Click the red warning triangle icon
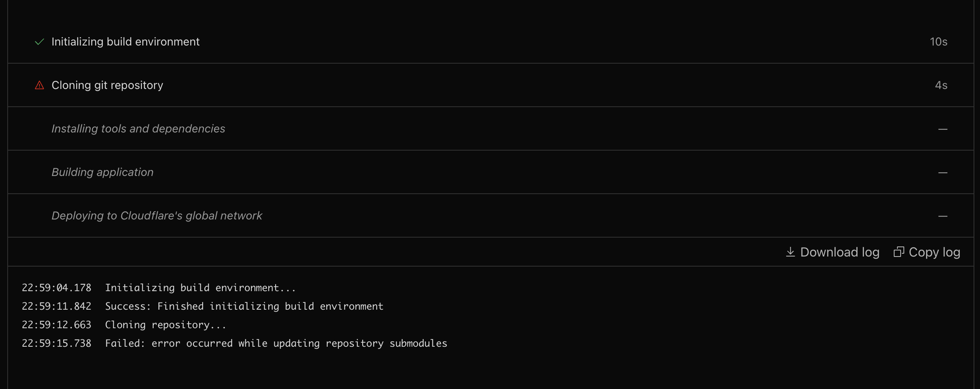 pyautogui.click(x=39, y=85)
